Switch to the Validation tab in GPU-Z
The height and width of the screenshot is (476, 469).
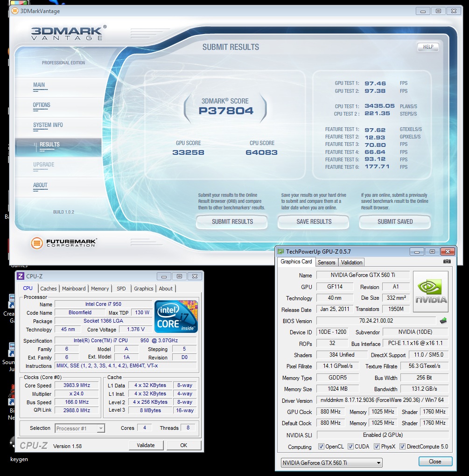tap(351, 262)
